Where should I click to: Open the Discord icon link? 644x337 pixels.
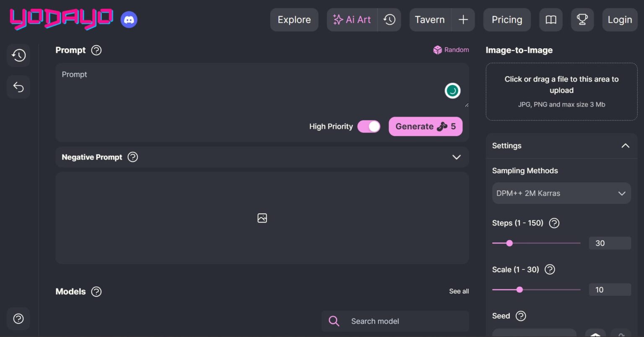(129, 20)
